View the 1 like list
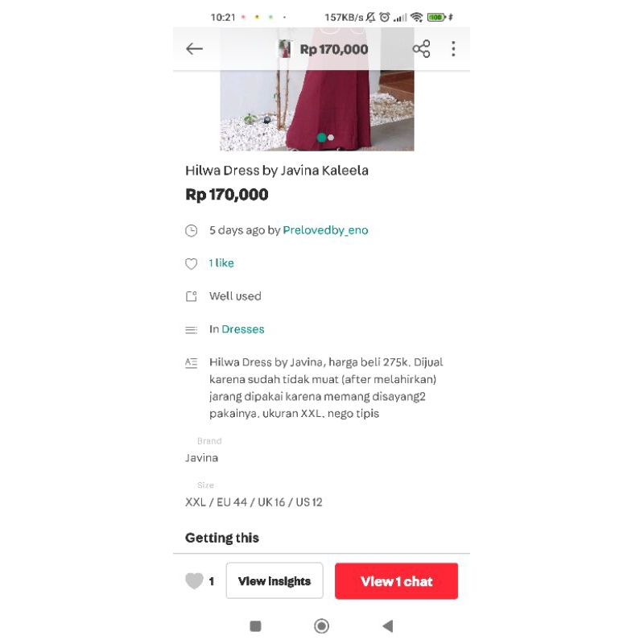 click(x=221, y=263)
